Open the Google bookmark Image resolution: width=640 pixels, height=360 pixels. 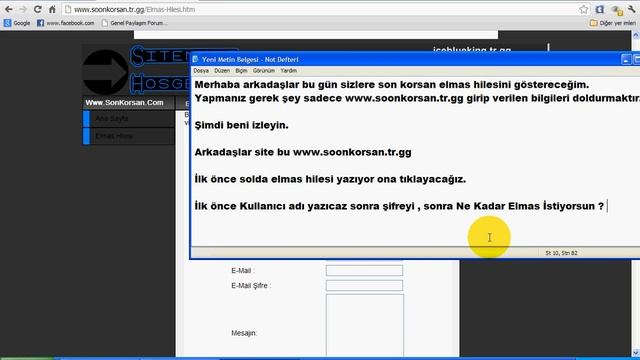[17, 23]
